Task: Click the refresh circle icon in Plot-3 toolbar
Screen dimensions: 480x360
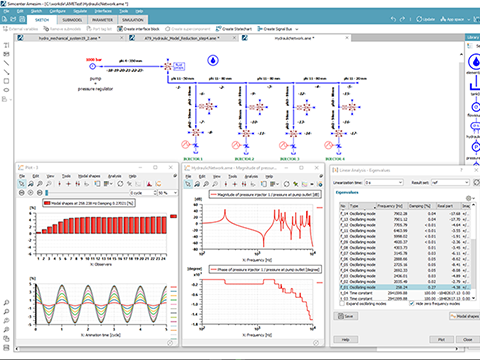Action: pos(120,184)
